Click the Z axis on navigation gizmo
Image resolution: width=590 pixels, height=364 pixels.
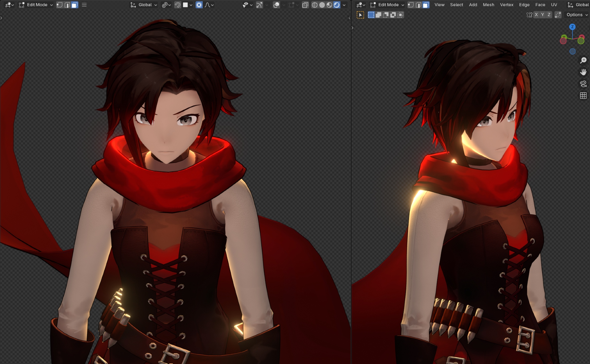click(572, 27)
